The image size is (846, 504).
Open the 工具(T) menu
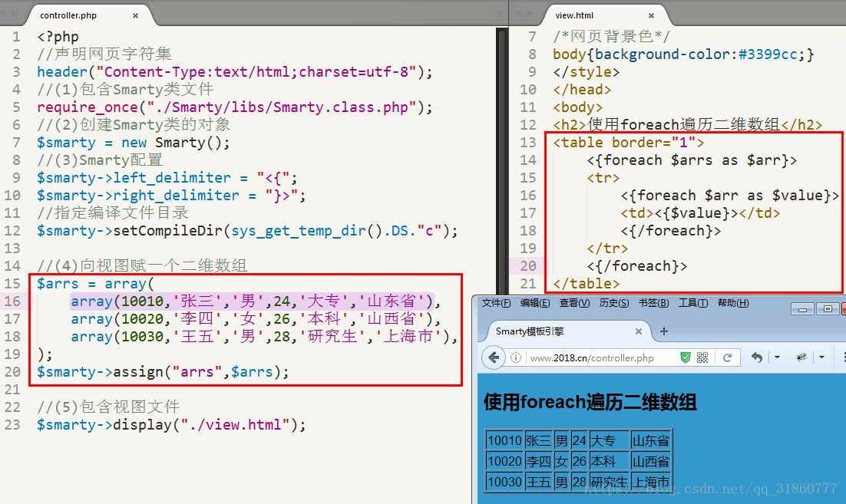692,303
